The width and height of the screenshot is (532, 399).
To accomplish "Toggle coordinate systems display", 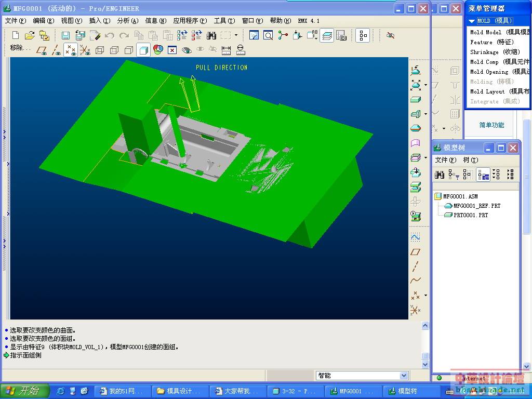I will 85,50.
